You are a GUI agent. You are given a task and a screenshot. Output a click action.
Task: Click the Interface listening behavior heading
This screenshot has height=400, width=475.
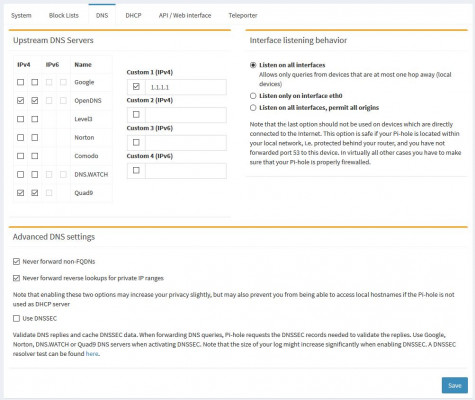pyautogui.click(x=298, y=40)
